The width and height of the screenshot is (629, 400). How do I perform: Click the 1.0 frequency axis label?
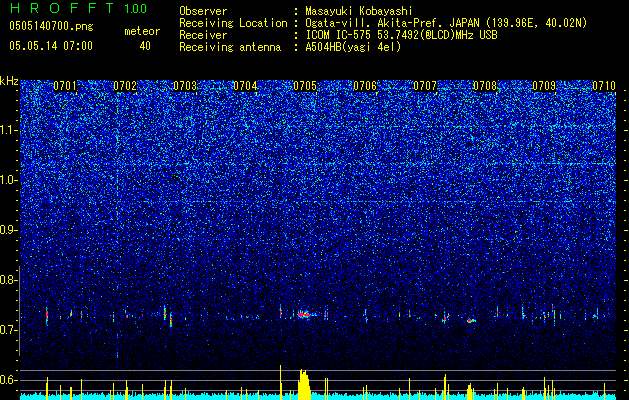click(x=9, y=180)
